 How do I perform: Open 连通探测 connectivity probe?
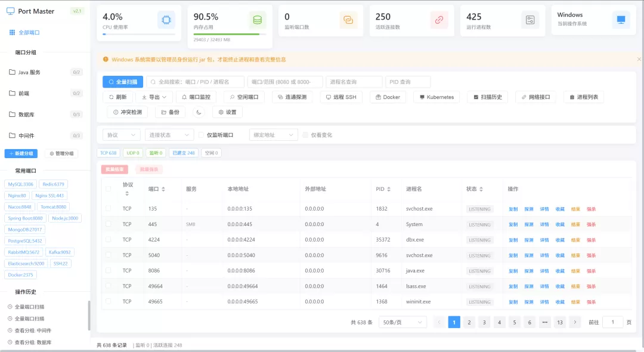pyautogui.click(x=292, y=97)
